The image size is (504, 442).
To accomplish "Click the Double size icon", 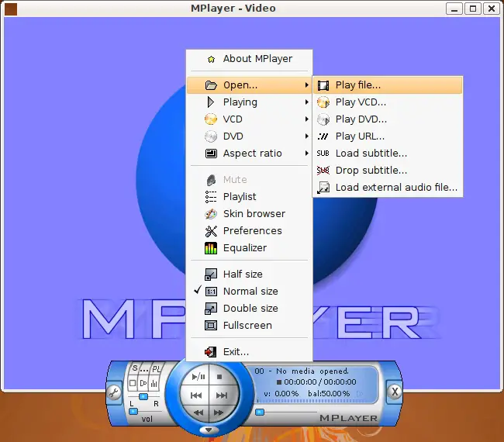I will click(x=211, y=309).
